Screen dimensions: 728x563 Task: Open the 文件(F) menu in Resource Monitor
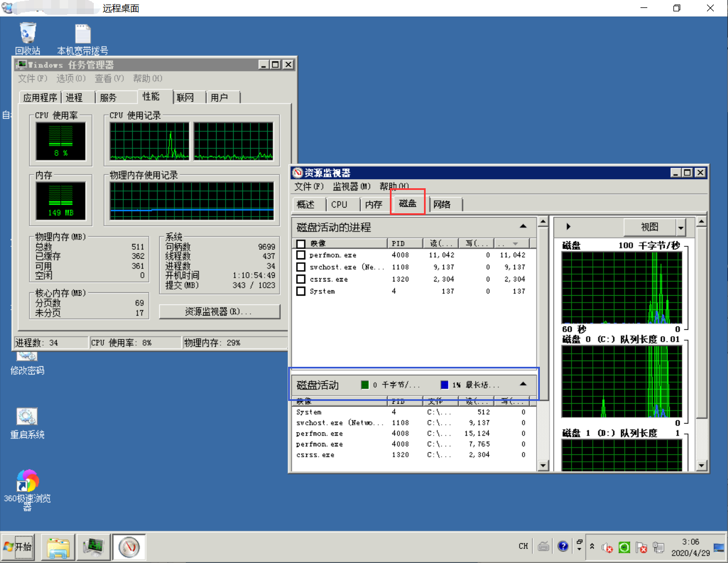click(309, 187)
